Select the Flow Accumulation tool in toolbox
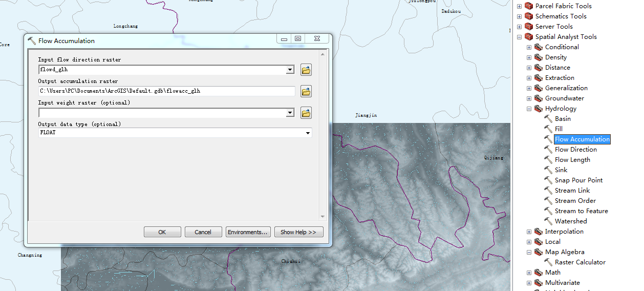 (582, 139)
